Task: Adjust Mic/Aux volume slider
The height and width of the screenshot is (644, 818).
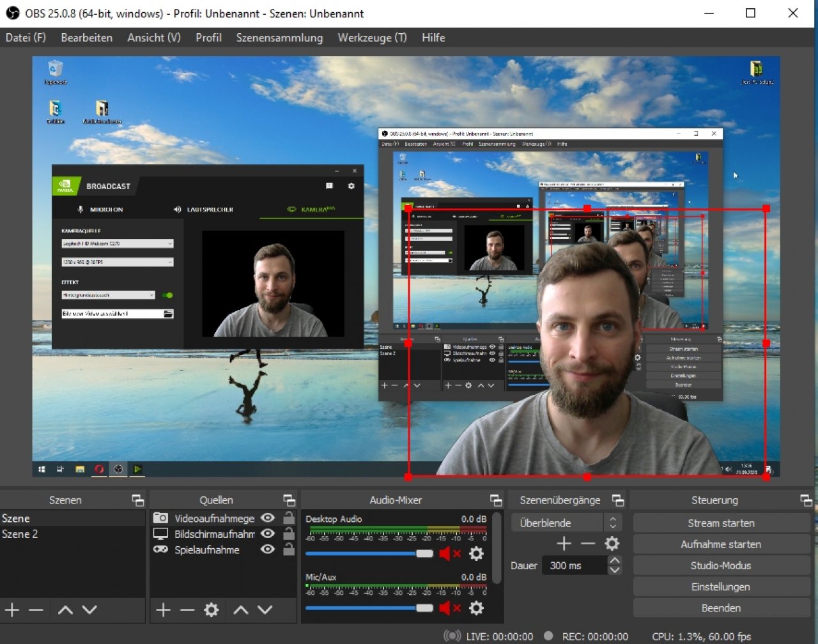Action: 369,608
